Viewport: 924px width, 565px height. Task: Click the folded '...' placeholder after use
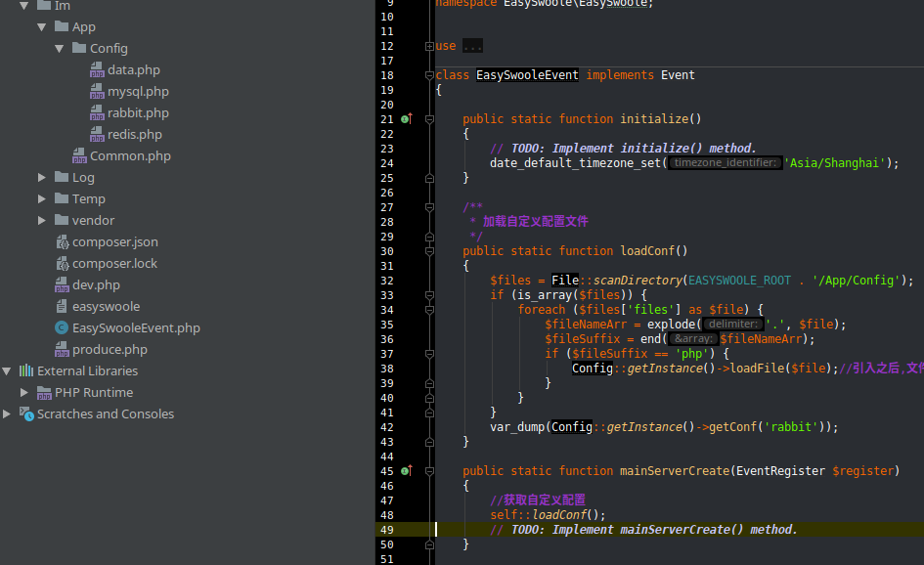[472, 46]
